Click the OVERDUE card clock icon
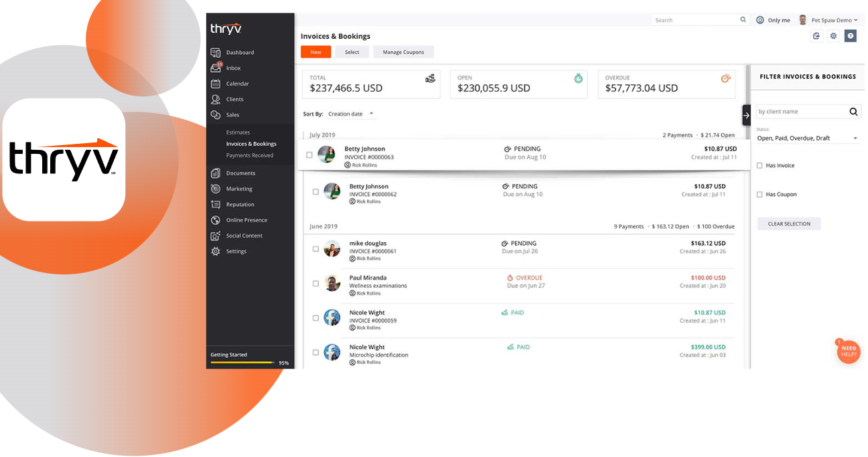The width and height of the screenshot is (868, 457). (x=726, y=78)
